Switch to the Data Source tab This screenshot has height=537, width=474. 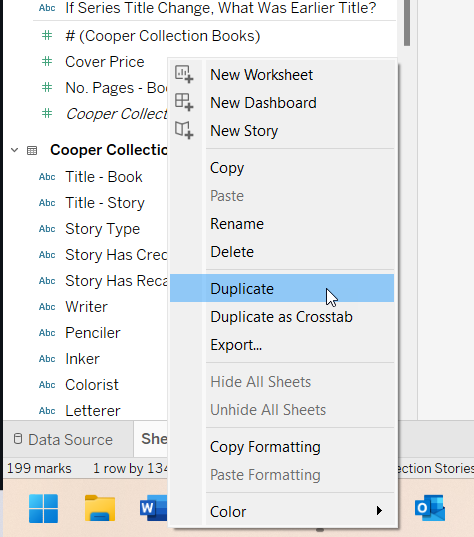(x=68, y=439)
